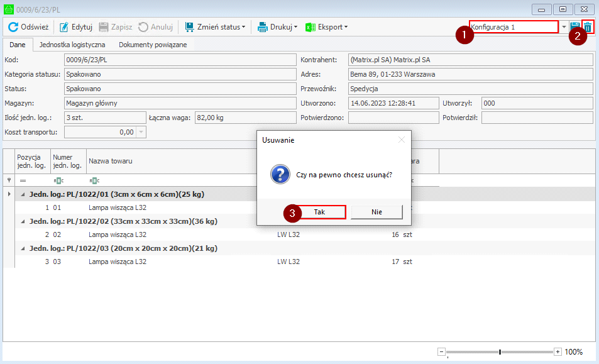Collapse the PL/1022/01 logistic unit group

(x=23, y=194)
